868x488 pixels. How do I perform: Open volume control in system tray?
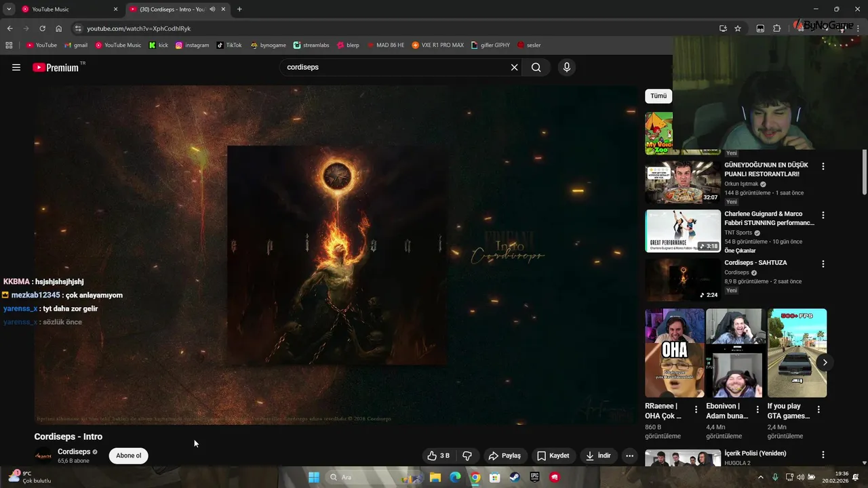[800, 477]
